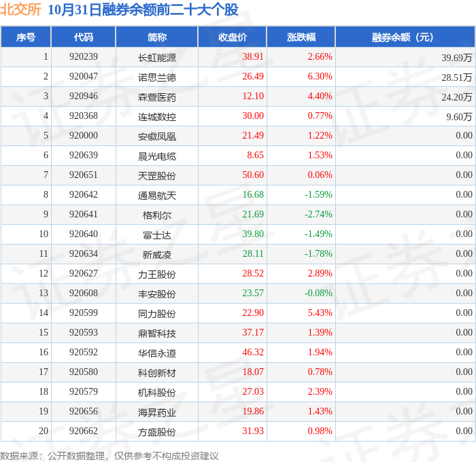The width and height of the screenshot is (476, 462).
Task: Select stock name 力王股份
Action: (157, 274)
